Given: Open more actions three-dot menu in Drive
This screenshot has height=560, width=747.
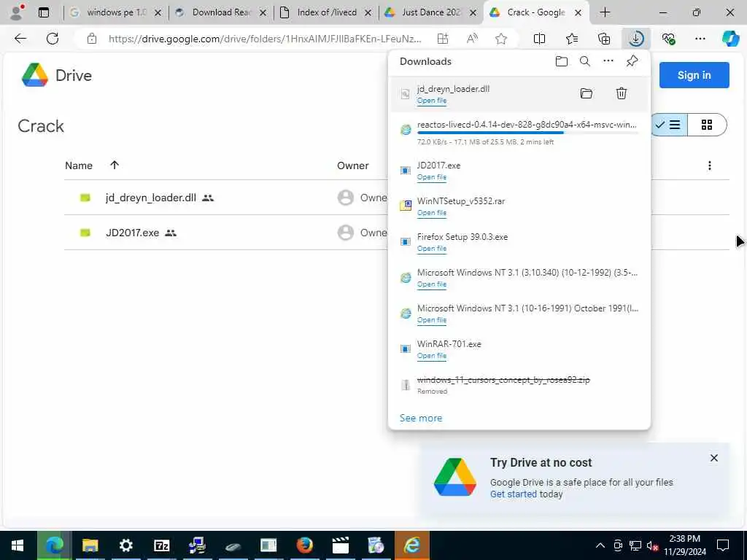Looking at the screenshot, I should [x=709, y=166].
